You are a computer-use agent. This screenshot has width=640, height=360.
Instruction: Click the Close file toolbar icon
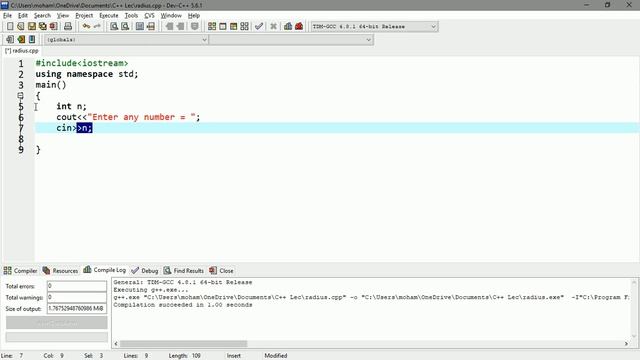pyautogui.click(x=53, y=27)
